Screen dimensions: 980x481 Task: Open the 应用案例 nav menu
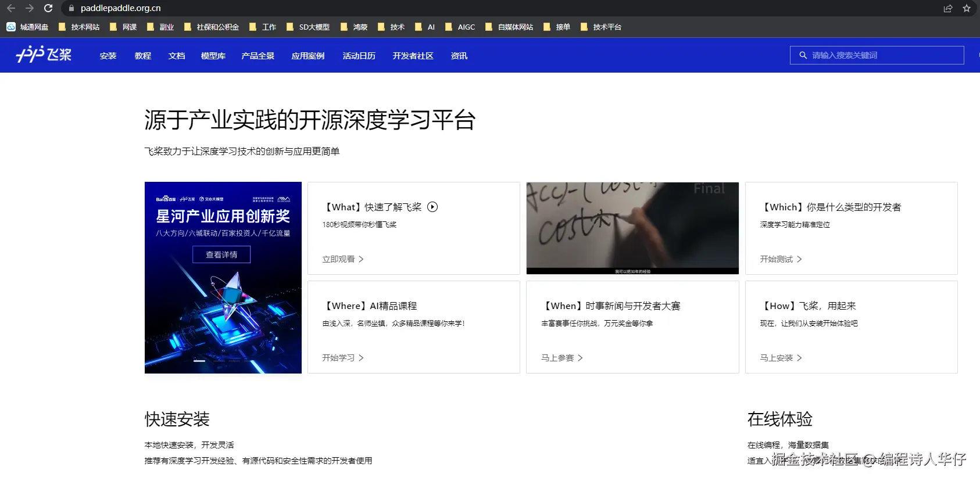tap(308, 56)
